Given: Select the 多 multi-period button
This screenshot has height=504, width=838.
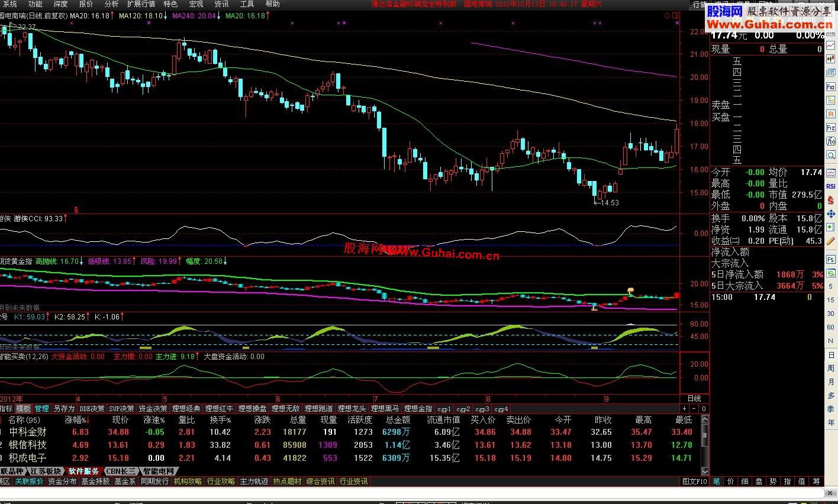Looking at the screenshot, I should pyautogui.click(x=831, y=395).
